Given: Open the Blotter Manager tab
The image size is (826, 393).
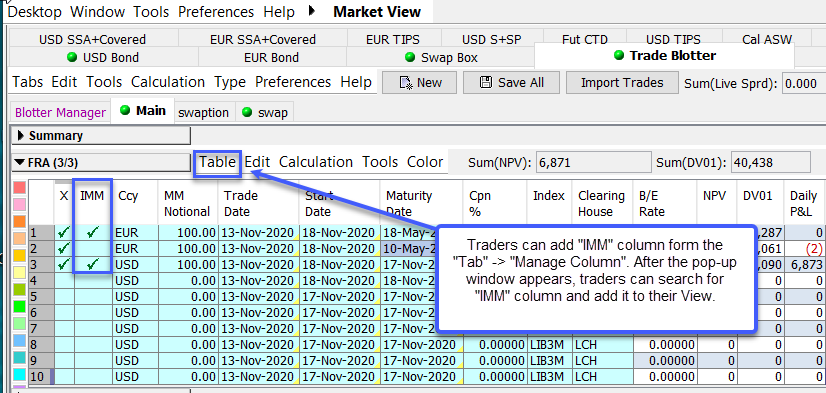Looking at the screenshot, I should pos(61,112).
